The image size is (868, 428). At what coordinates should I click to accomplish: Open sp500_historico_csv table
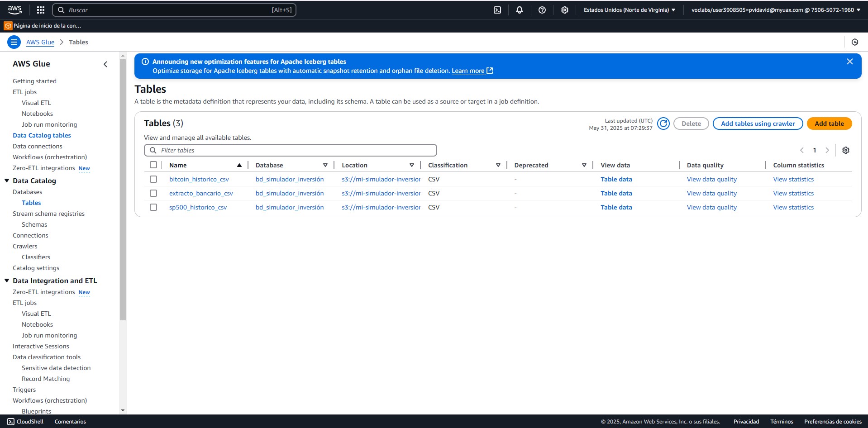tap(198, 207)
